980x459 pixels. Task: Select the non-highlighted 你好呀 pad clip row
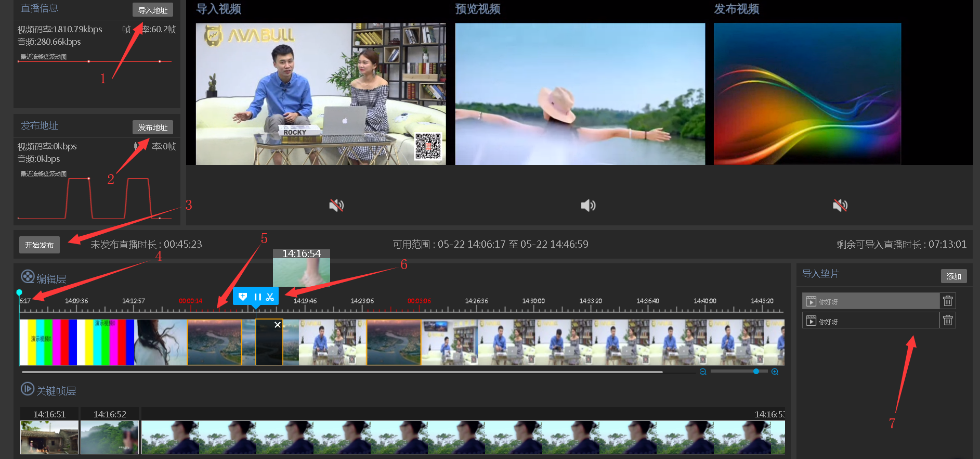[x=871, y=320]
